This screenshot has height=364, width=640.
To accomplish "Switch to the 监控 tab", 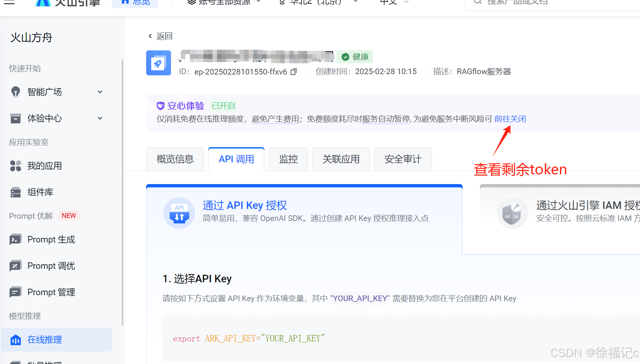I will coord(289,159).
